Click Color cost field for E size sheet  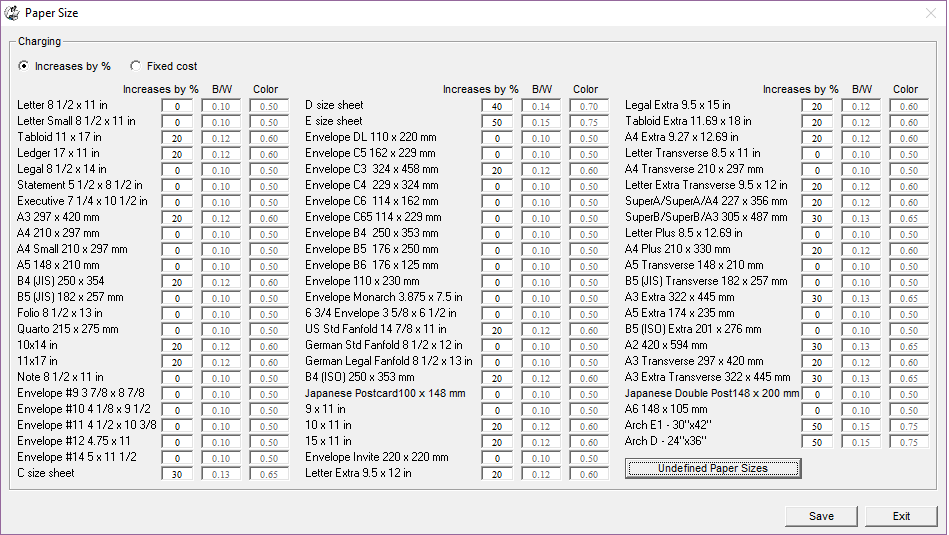click(x=589, y=122)
